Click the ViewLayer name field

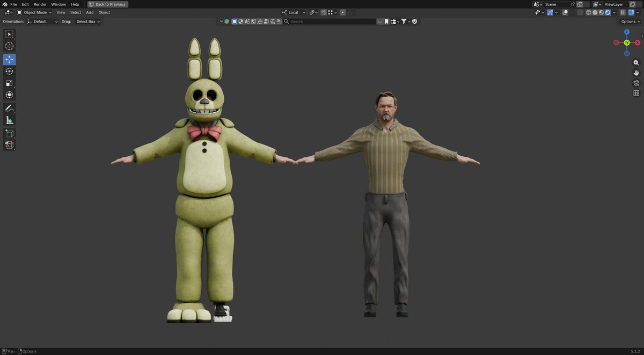click(616, 4)
